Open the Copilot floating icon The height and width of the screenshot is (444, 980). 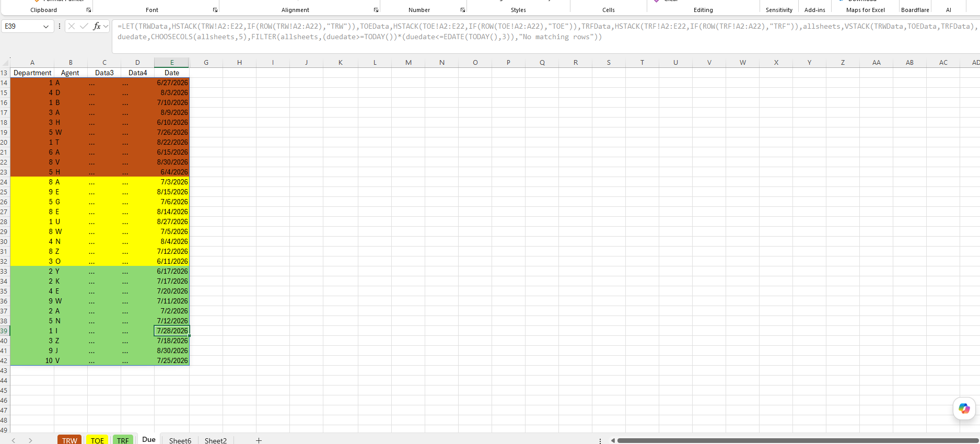point(964,408)
